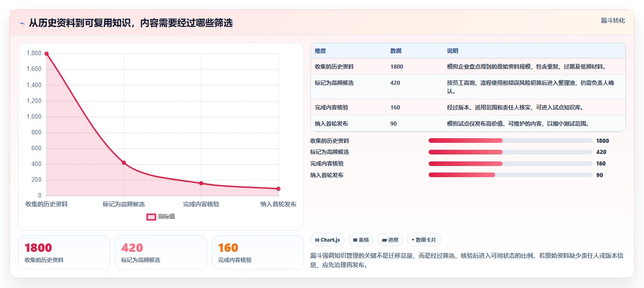Click table value 160
Viewport: 644px width, 288px height.
click(x=395, y=108)
